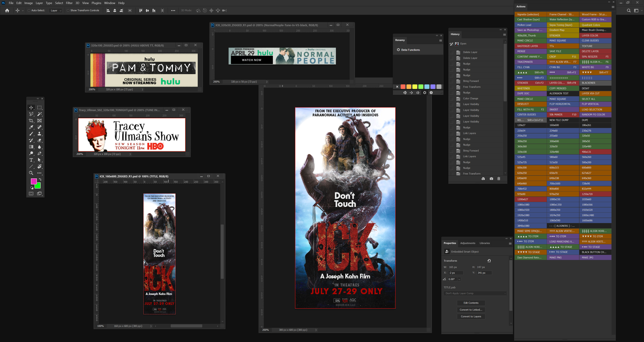The width and height of the screenshot is (644, 342).
Task: Select the Gradient tool
Action: (31, 147)
